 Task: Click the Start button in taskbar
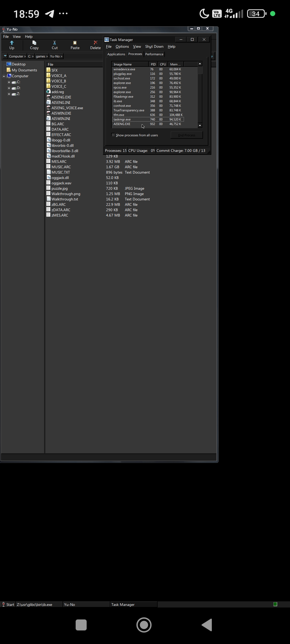(8, 605)
